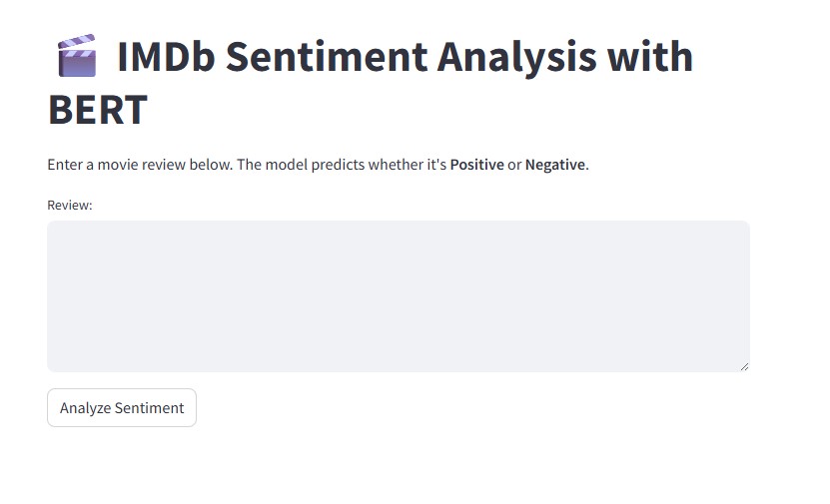Click the word "Enter" in the instructions

65,165
